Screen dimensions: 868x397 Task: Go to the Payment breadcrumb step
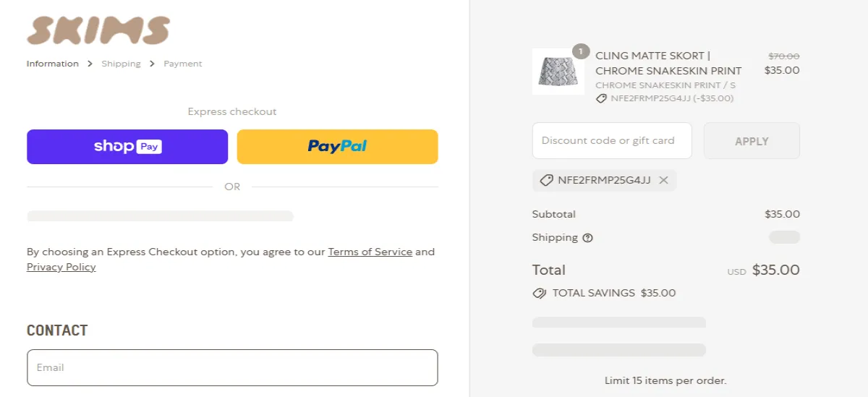[183, 64]
